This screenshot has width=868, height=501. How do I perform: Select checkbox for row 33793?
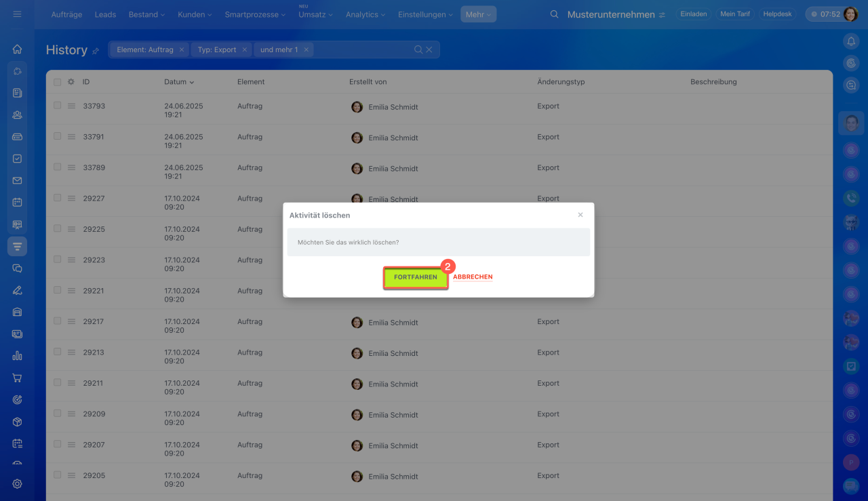pos(58,106)
